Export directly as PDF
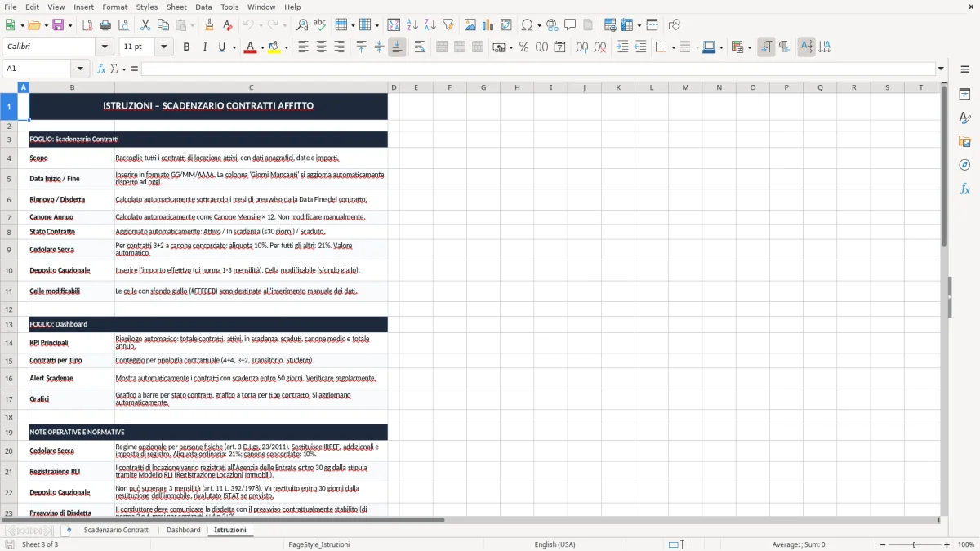Viewport: 980px width, 551px height. (87, 25)
